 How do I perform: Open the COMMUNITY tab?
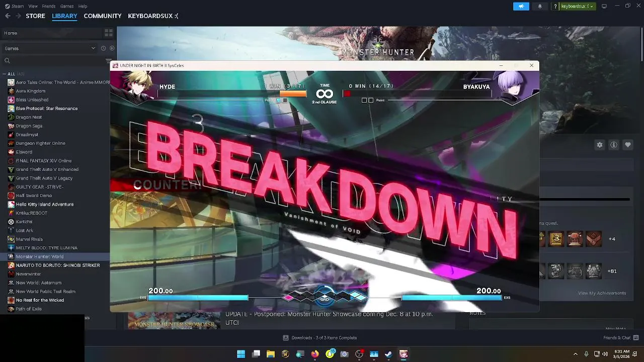coord(103,16)
